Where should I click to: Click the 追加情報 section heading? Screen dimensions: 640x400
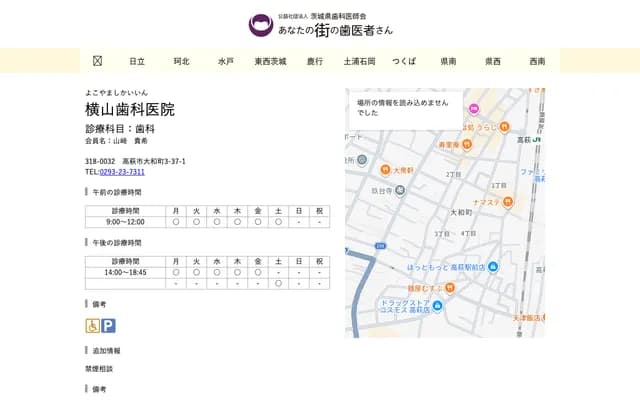pyautogui.click(x=106, y=351)
